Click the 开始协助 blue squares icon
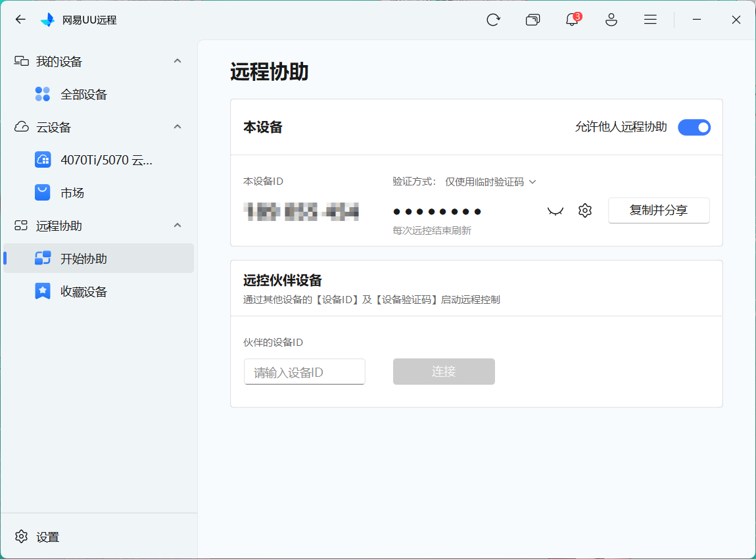This screenshot has width=756, height=559. tap(43, 258)
